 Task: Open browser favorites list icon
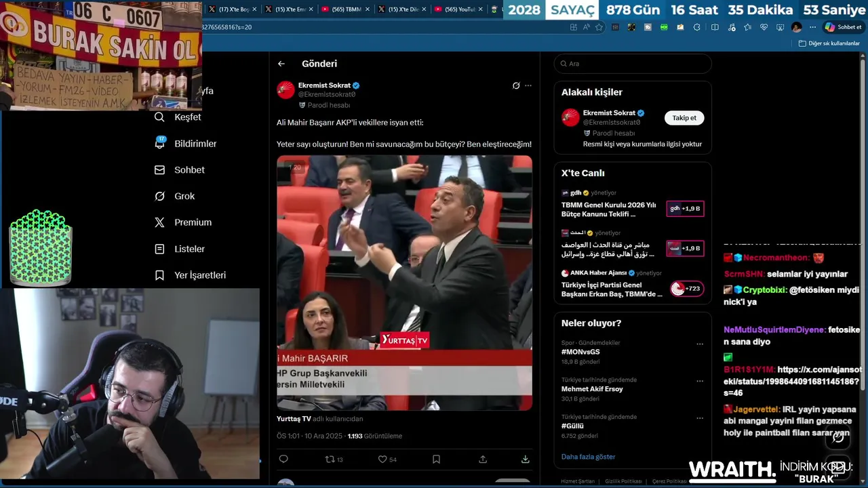click(x=747, y=27)
